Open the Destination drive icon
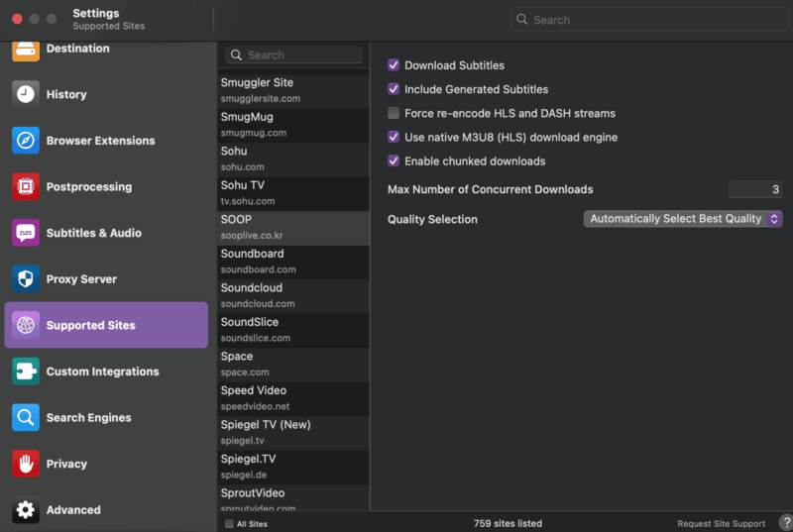Screen dimensions: 793x532 (26, 51)
